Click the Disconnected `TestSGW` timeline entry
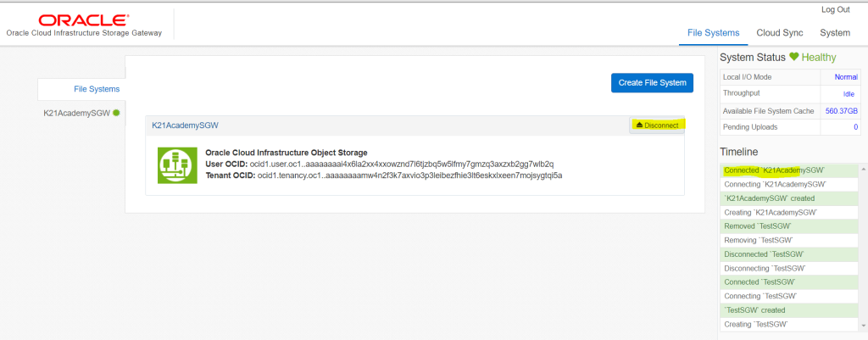 [x=789, y=254]
